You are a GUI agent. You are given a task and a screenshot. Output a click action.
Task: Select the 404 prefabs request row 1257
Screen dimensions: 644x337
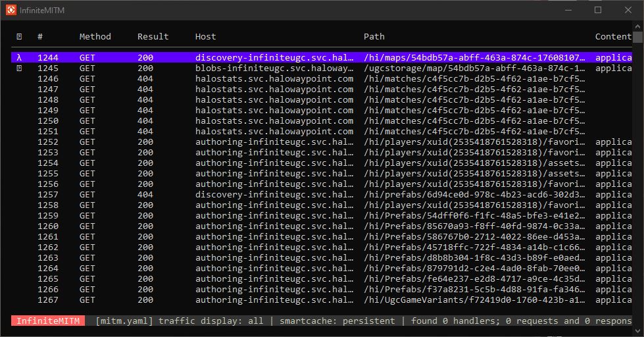(322, 194)
